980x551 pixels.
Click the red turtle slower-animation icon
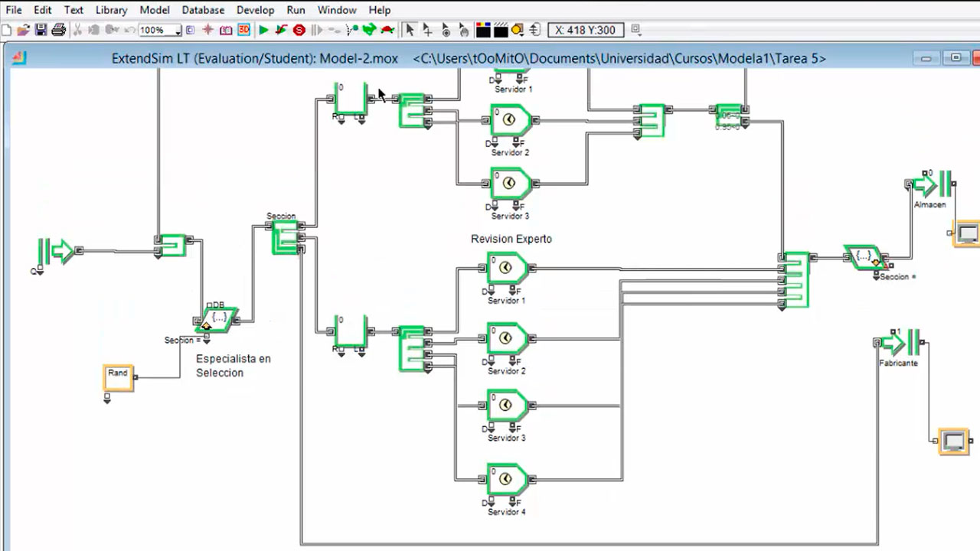tap(387, 31)
